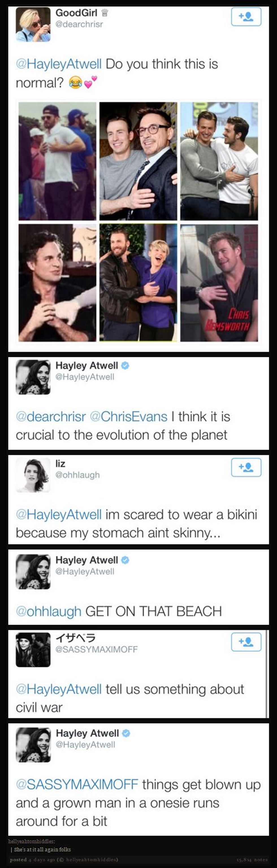View the notes count
This screenshot has height=868, width=277.
coord(252,860)
